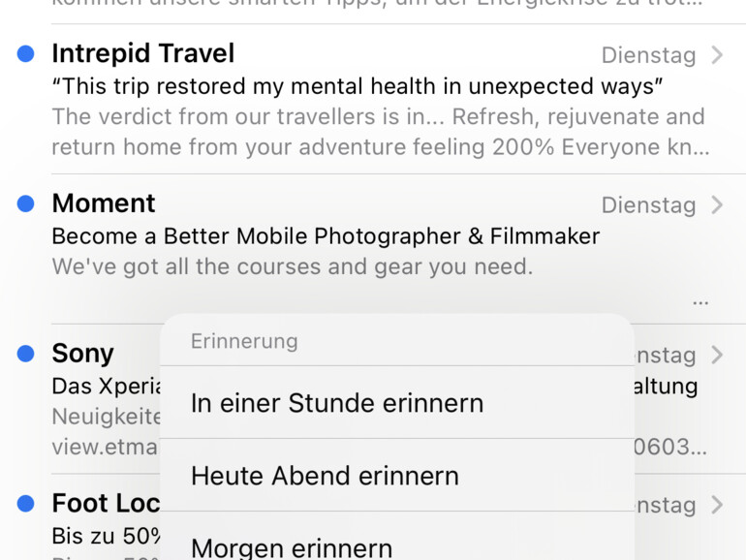This screenshot has width=746, height=560.
Task: Tap the unread indicator next to Sony
Action: coord(26,354)
